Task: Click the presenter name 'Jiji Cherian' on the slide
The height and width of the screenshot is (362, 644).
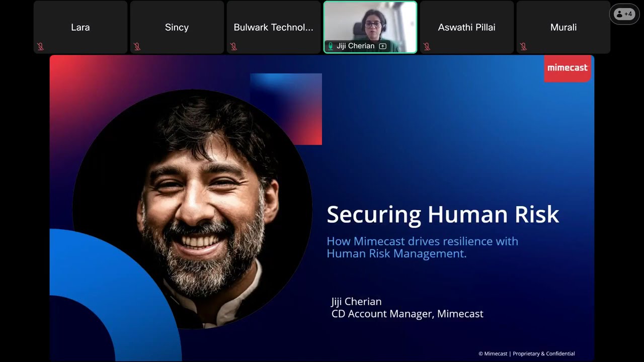Action: (x=356, y=302)
